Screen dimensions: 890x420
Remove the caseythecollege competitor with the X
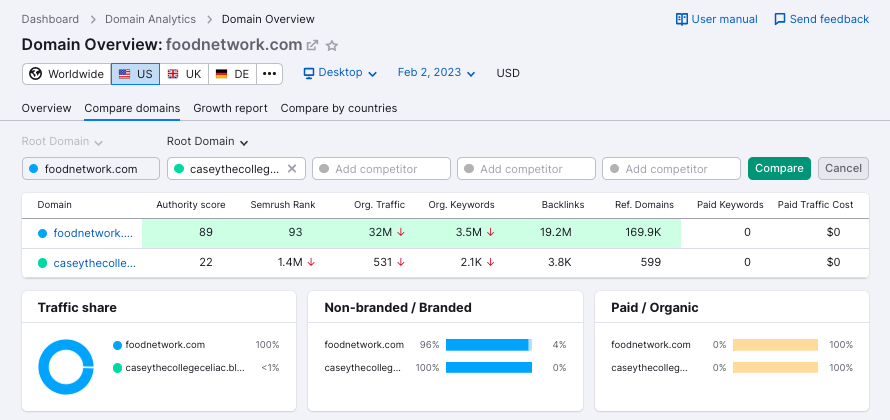(292, 169)
